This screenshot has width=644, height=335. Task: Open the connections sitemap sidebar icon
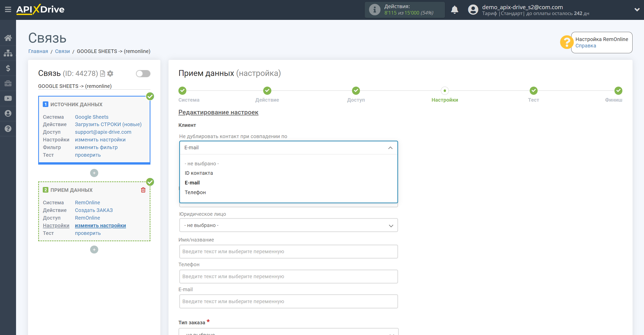[8, 53]
